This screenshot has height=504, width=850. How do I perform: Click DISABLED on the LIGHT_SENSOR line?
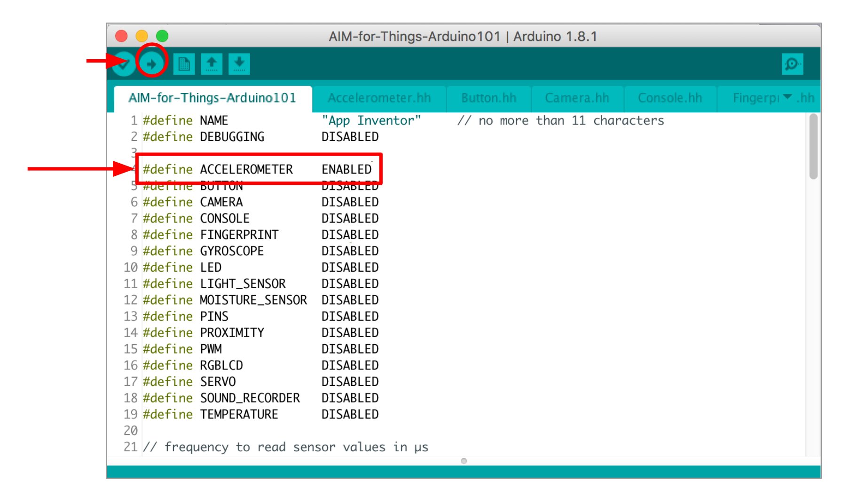(350, 284)
